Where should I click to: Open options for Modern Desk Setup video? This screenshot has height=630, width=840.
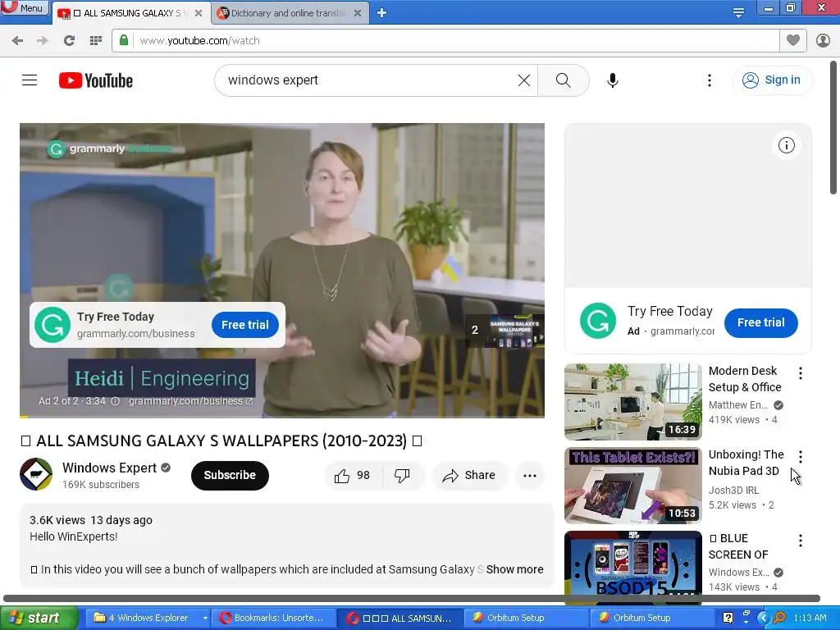click(x=801, y=373)
